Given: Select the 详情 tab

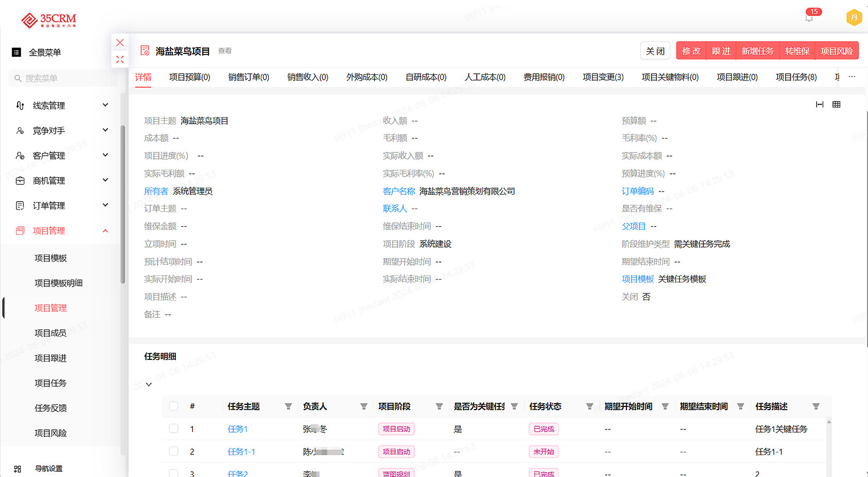Looking at the screenshot, I should click(143, 77).
